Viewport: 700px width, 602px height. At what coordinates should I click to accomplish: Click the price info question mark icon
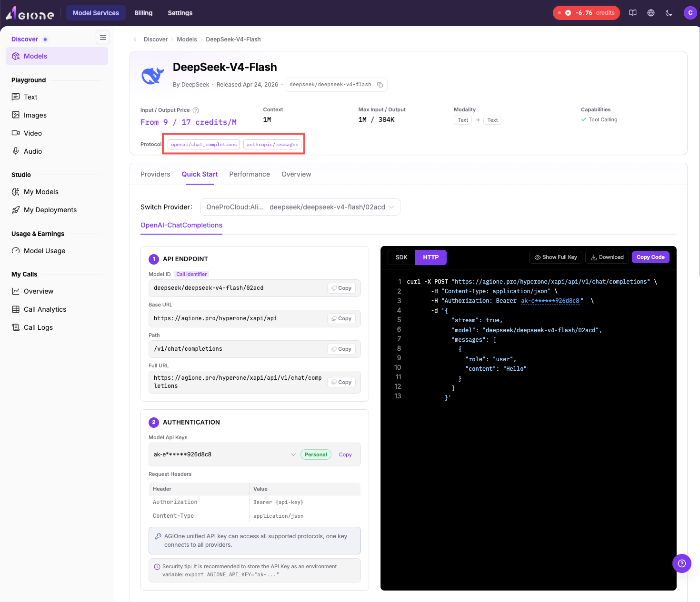tap(196, 110)
